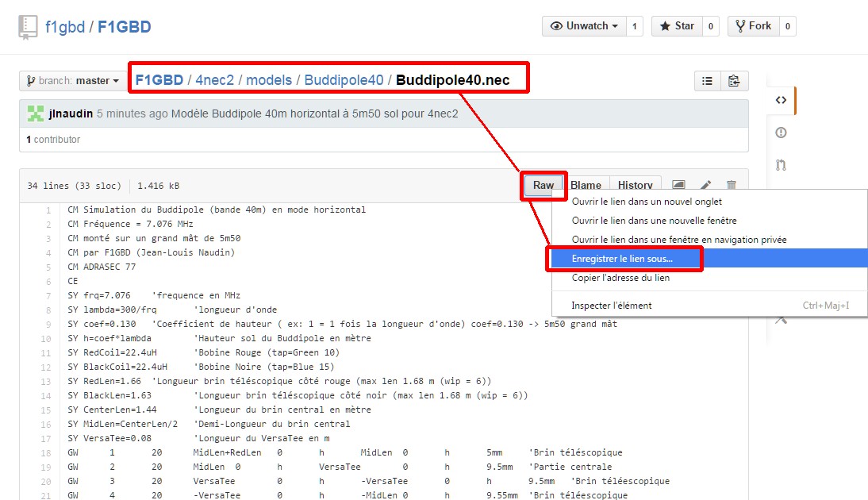868x500 pixels.
Task: Click the Blame button
Action: [586, 185]
